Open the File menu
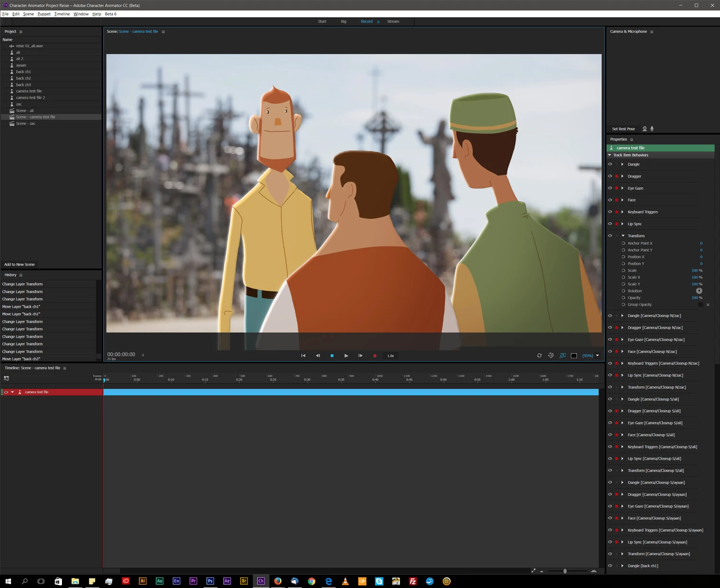The image size is (720, 588). click(x=5, y=14)
